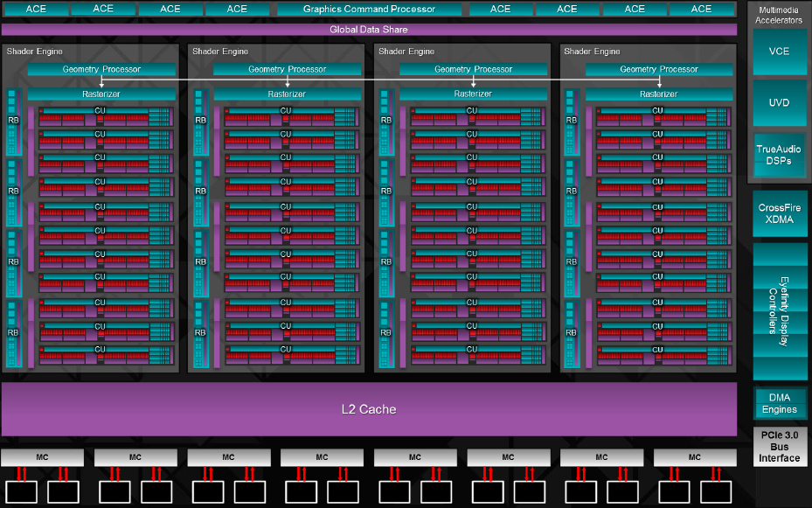Select the PCIe 3.0 Bus Interface block

779,446
